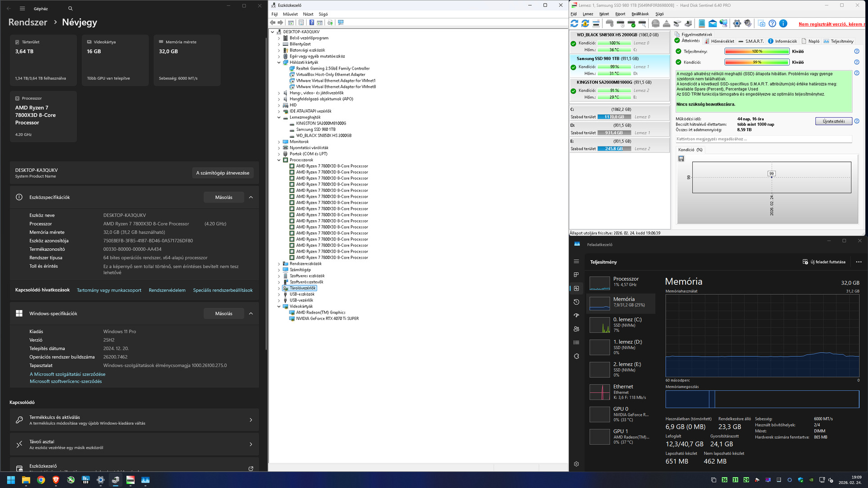Click the Task Manager services icon

click(x=576, y=356)
